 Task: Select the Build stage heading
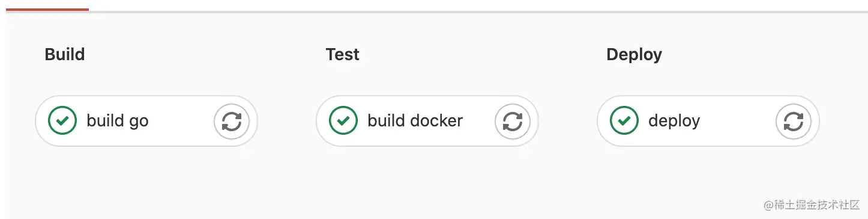65,54
